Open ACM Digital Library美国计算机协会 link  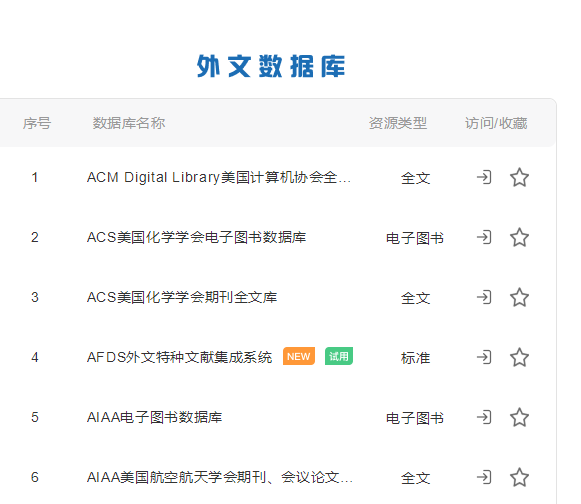(219, 178)
